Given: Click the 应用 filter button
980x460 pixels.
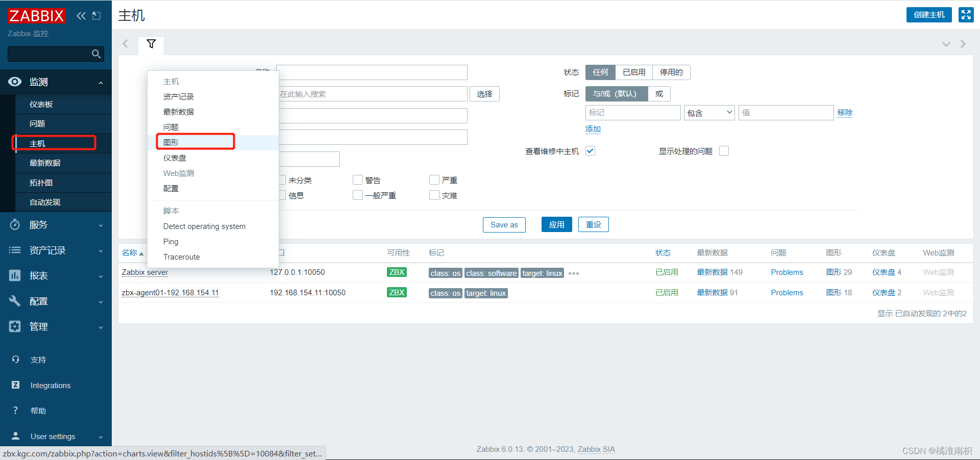Looking at the screenshot, I should (x=556, y=224).
